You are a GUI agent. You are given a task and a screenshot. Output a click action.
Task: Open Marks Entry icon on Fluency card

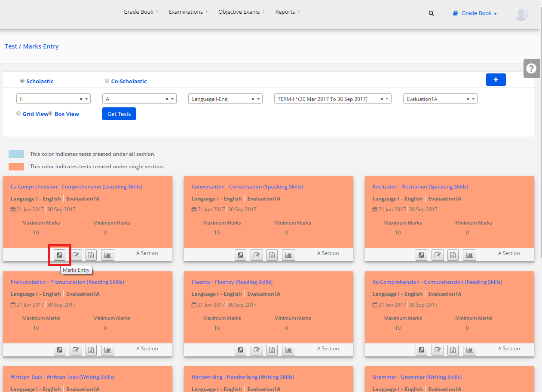241,350
